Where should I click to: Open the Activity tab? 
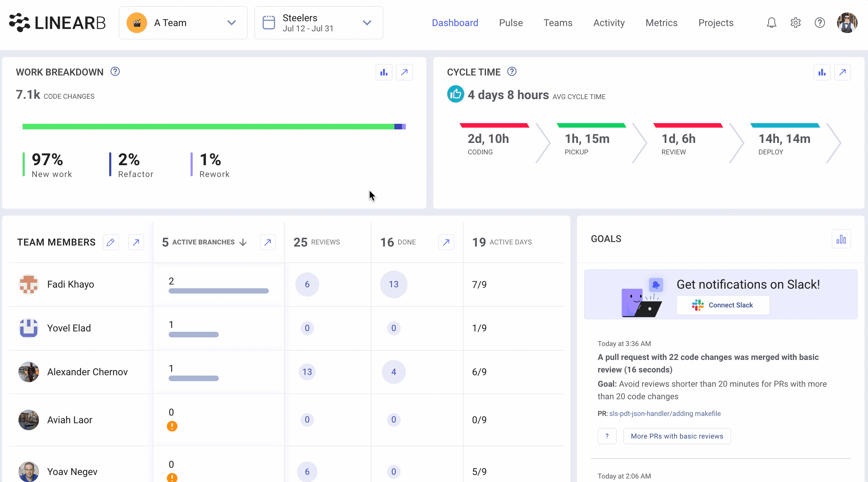609,23
